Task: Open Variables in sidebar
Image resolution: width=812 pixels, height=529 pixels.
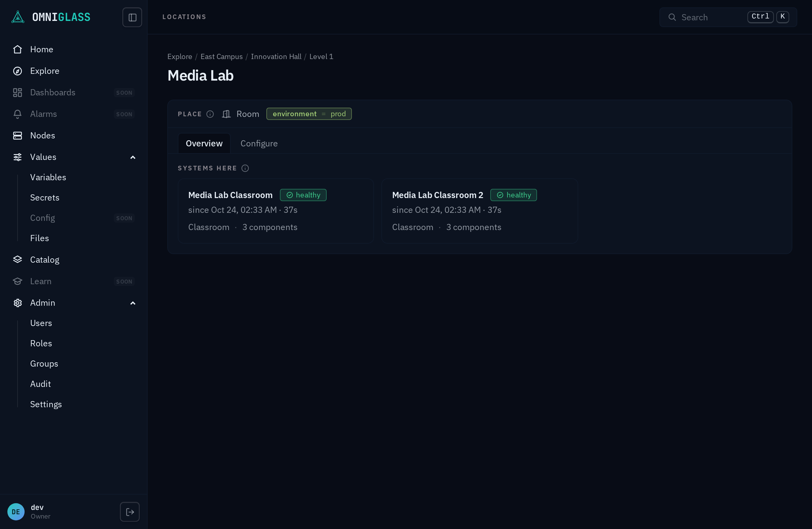Action: pyautogui.click(x=48, y=177)
